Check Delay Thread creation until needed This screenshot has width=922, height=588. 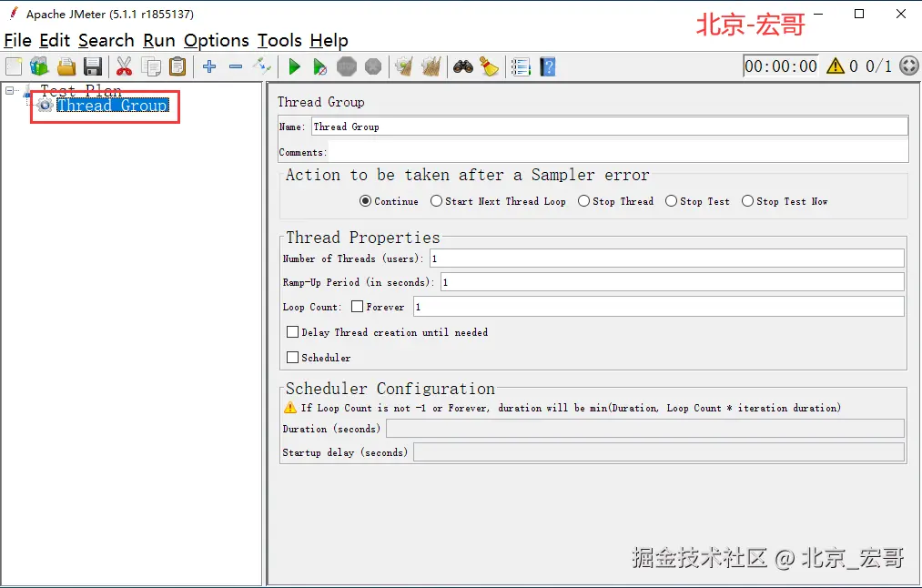[292, 331]
